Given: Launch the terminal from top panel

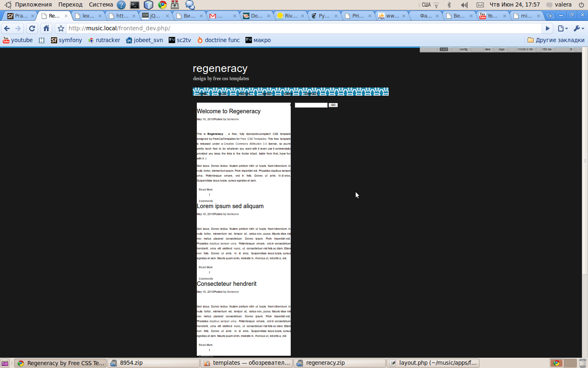Looking at the screenshot, I should [135, 5].
